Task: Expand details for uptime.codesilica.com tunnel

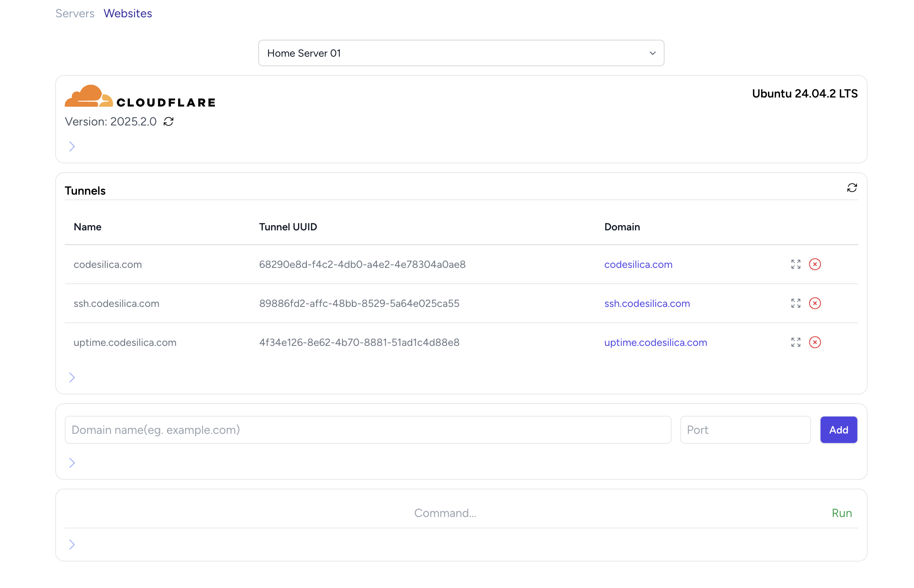Action: (795, 342)
